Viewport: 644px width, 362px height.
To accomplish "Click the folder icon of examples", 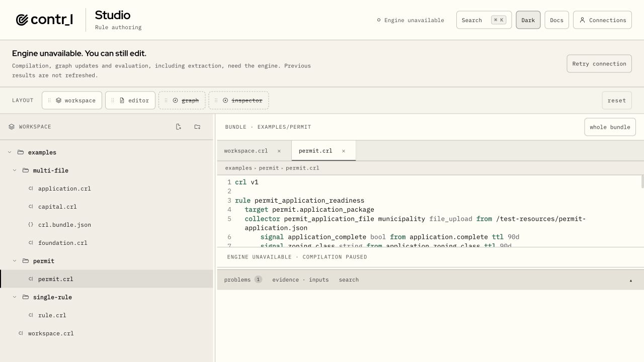I will [x=21, y=152].
